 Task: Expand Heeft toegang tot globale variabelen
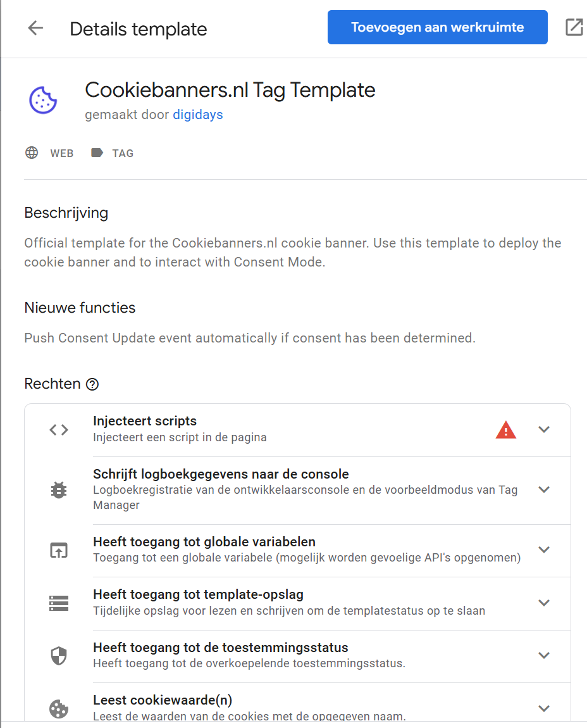(x=544, y=549)
